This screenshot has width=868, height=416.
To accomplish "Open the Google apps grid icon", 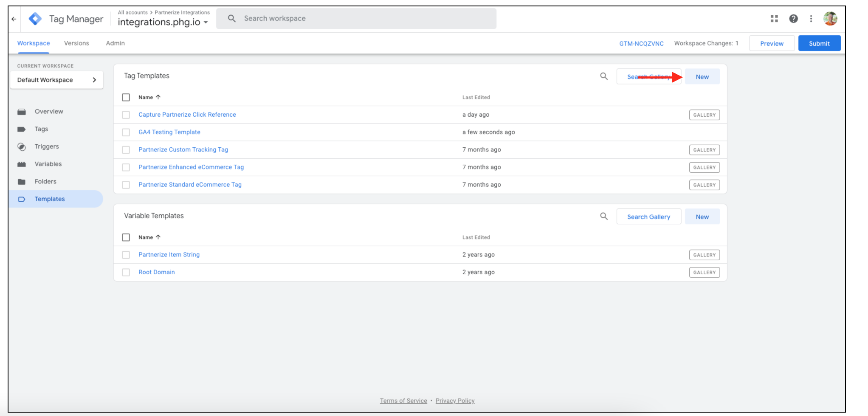I will tap(774, 19).
